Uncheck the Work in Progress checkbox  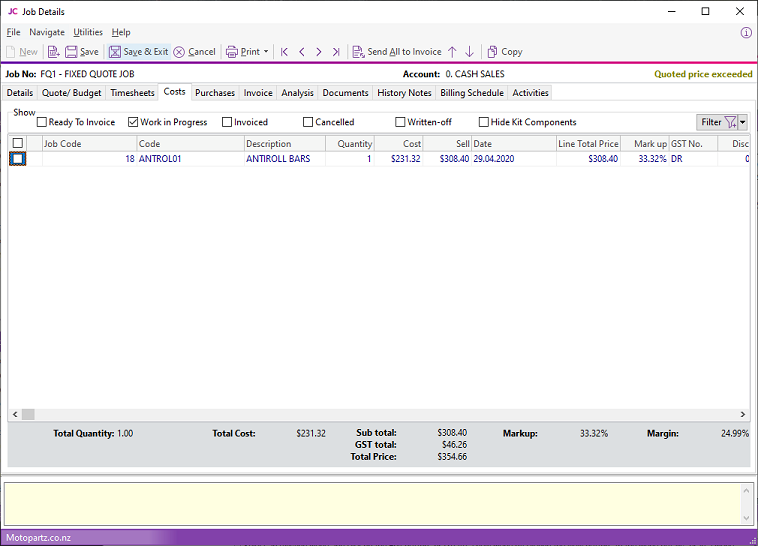(x=133, y=122)
